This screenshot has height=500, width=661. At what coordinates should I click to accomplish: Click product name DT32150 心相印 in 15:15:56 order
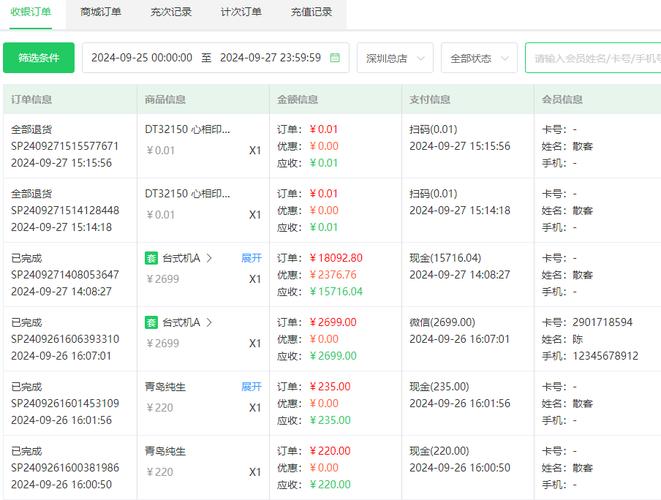click(188, 129)
